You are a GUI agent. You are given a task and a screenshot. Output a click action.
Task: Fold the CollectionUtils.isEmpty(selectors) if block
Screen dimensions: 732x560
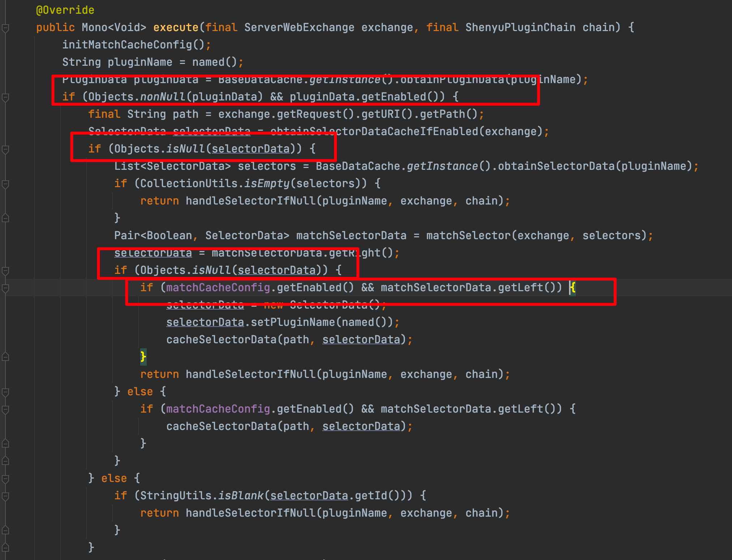click(x=5, y=184)
